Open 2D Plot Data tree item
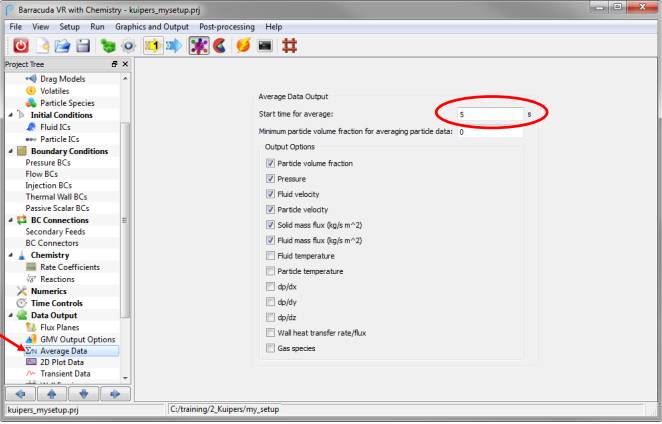Screen dimensions: 662x424 [x=62, y=363]
